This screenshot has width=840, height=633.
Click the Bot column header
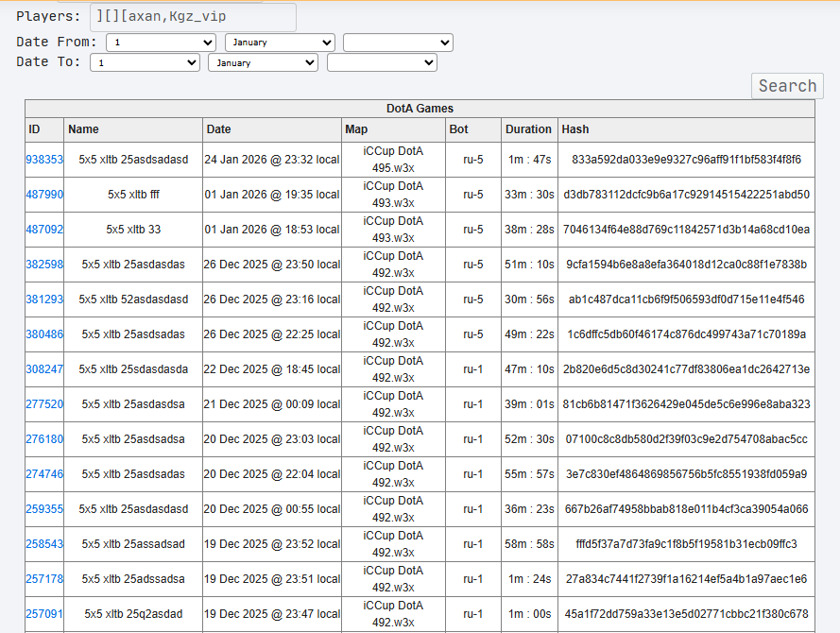click(473, 129)
